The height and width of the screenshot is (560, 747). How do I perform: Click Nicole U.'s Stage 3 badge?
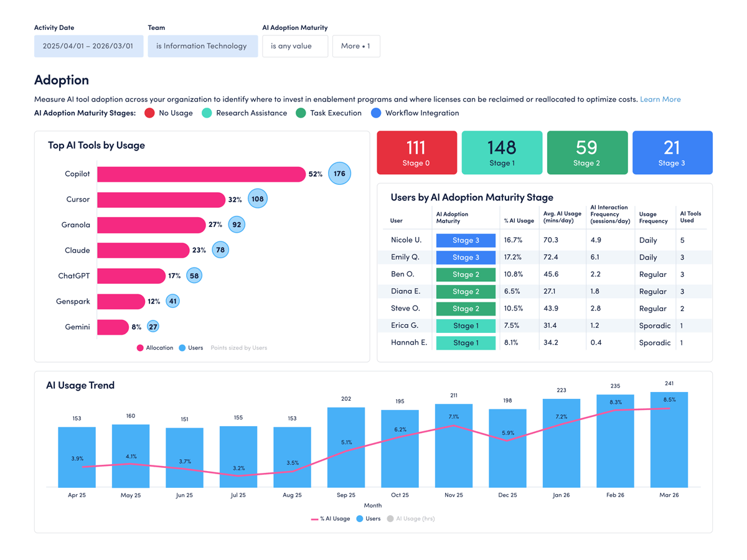(x=466, y=240)
